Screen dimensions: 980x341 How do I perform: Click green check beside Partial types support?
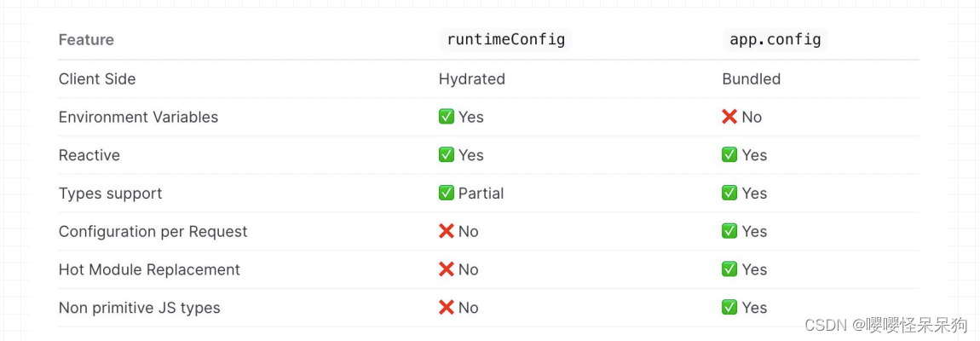[x=447, y=194]
